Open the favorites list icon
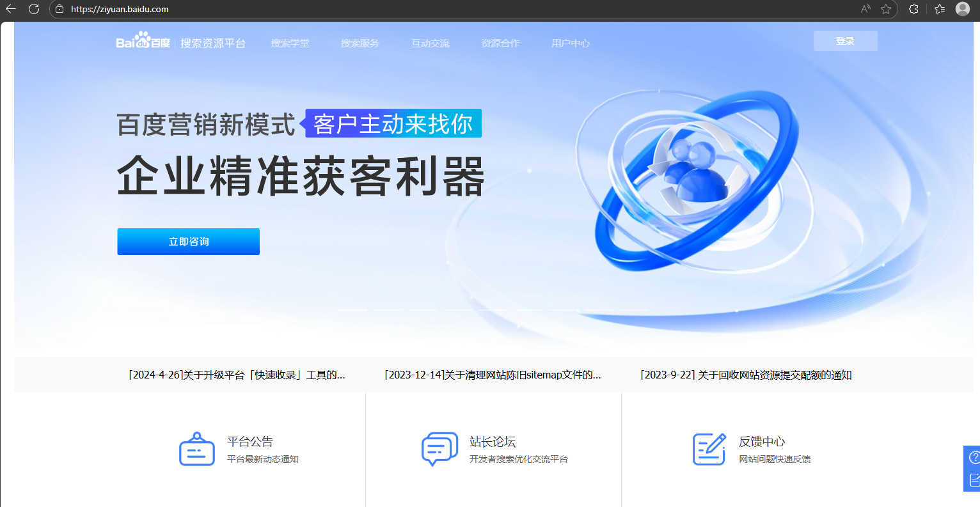Viewport: 980px width, 507px height. tap(939, 9)
